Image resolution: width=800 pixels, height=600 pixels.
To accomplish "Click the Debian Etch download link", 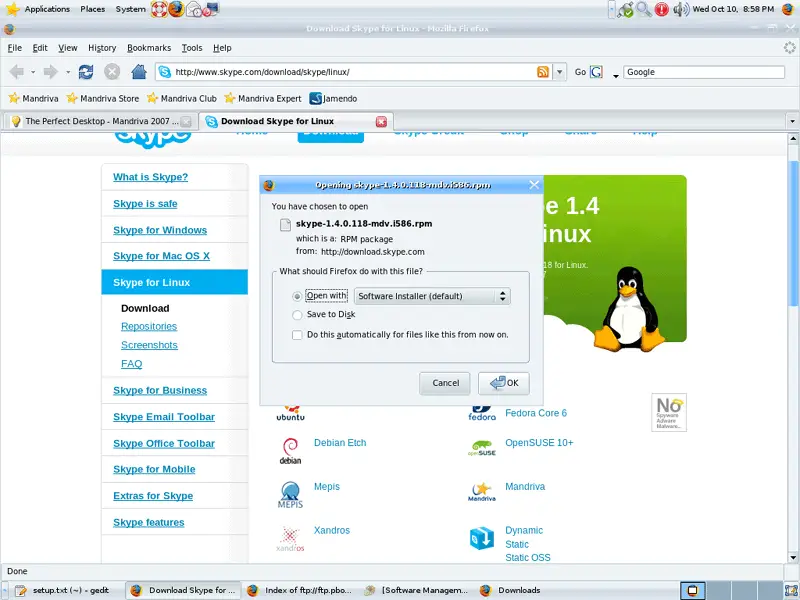I will point(340,443).
